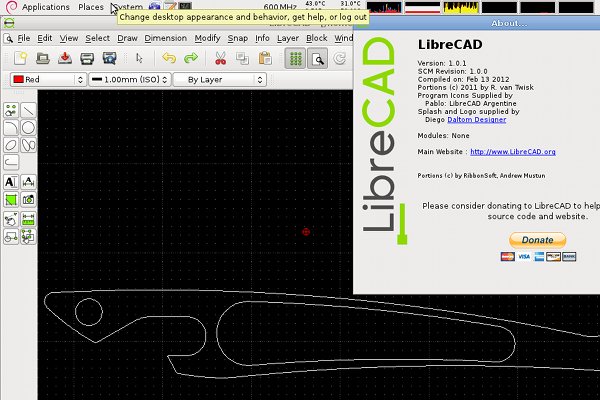Select the Line tool in the toolbox
This screenshot has width=600, height=400.
(x=28, y=111)
